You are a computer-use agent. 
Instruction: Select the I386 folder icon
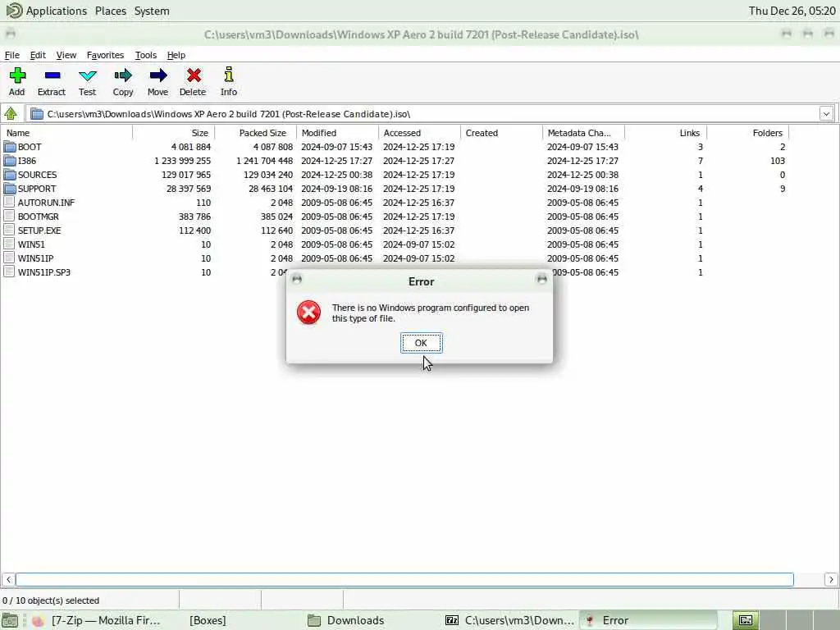[10, 161]
